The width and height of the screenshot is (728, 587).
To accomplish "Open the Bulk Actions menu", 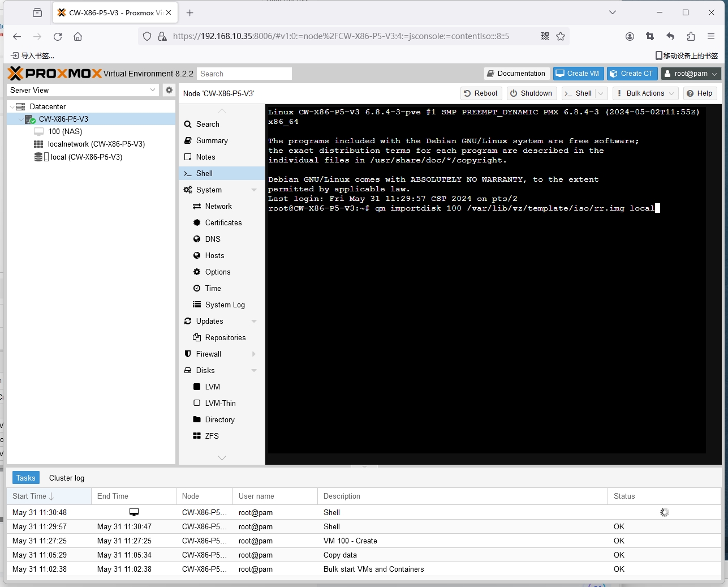I will tap(645, 93).
